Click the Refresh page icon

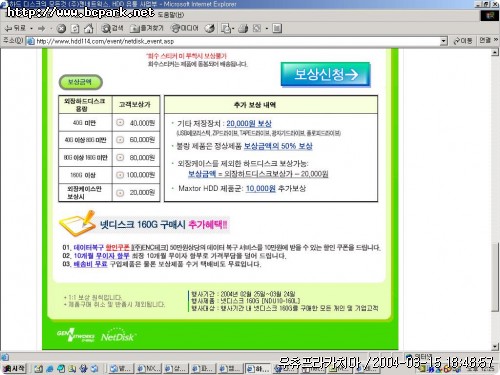(x=75, y=29)
